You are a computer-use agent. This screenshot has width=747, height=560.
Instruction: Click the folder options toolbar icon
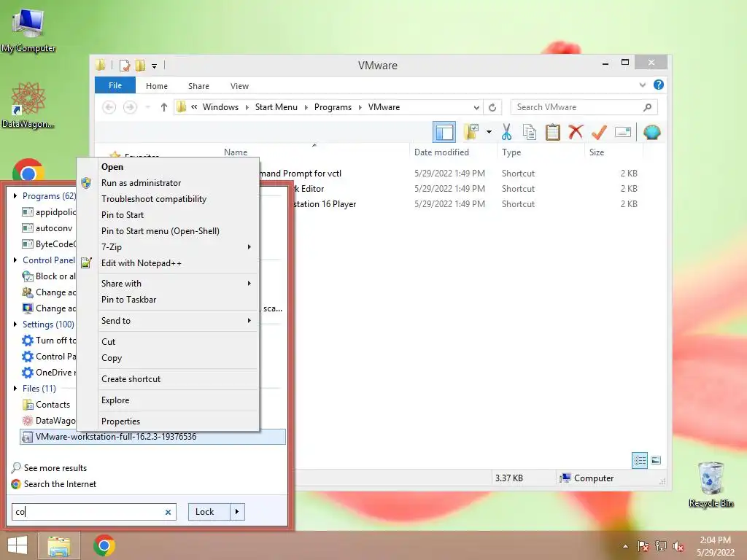471,133
